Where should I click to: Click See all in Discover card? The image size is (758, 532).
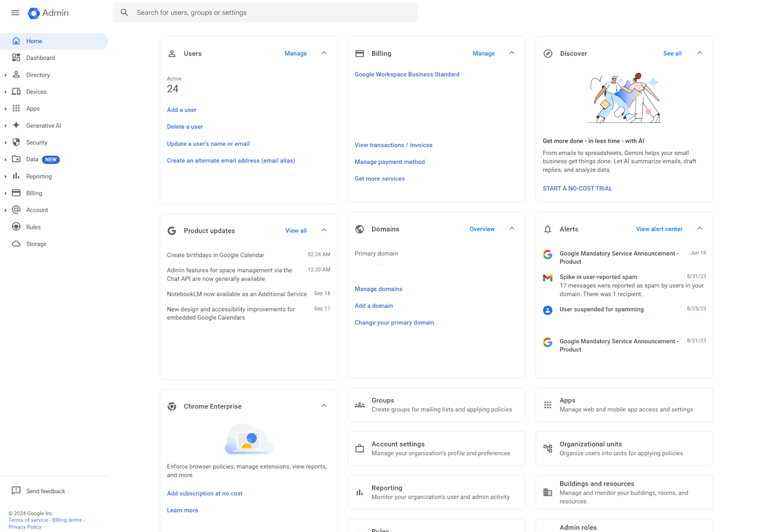(x=672, y=54)
